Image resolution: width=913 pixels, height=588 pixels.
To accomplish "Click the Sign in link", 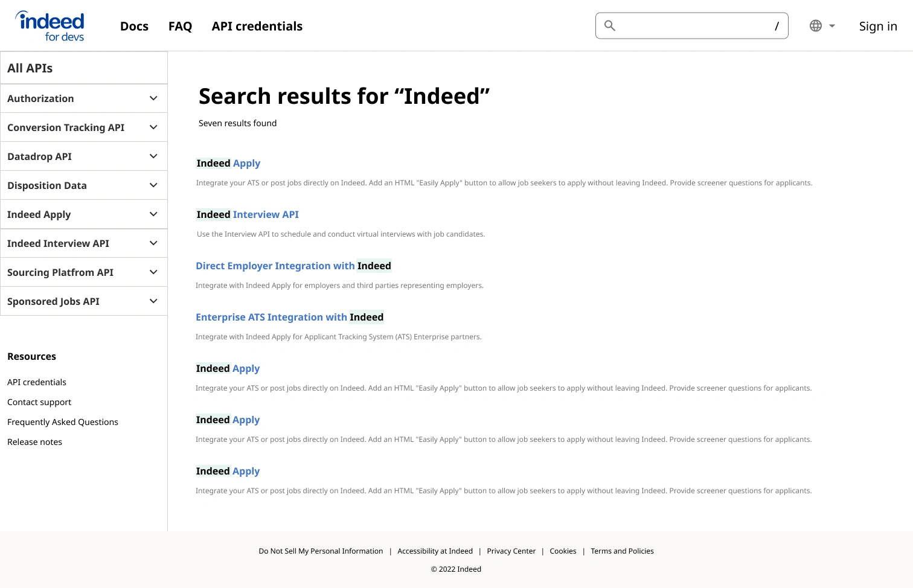I will click(x=878, y=26).
